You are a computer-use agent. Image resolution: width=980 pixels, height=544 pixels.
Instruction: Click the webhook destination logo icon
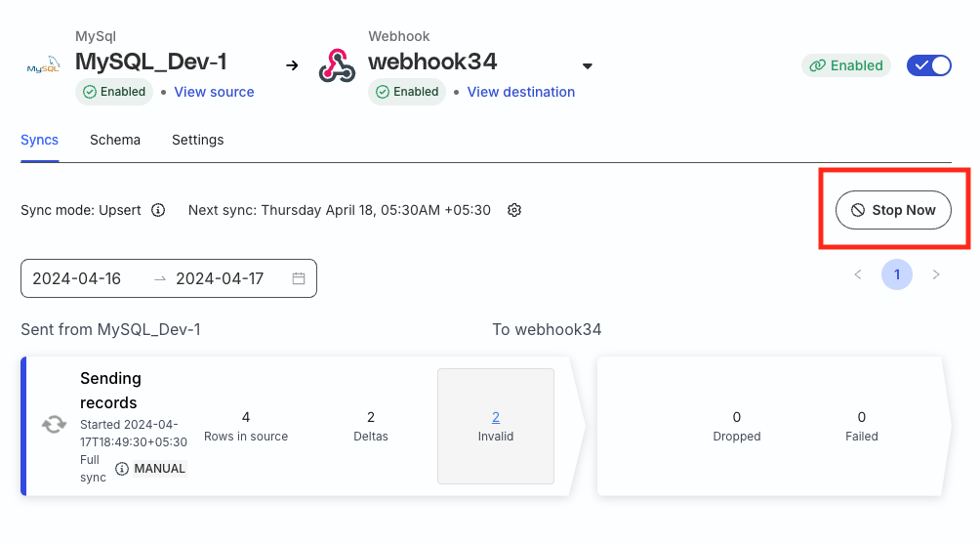(x=337, y=65)
